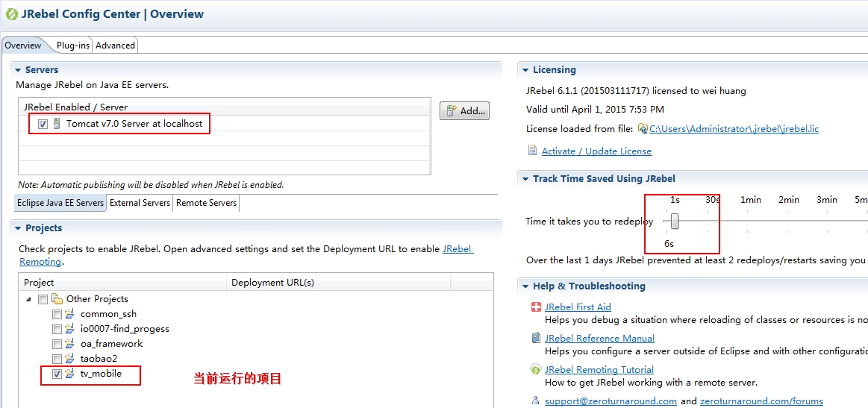Click the JRebel Remoting Tutorial icon

[x=535, y=370]
